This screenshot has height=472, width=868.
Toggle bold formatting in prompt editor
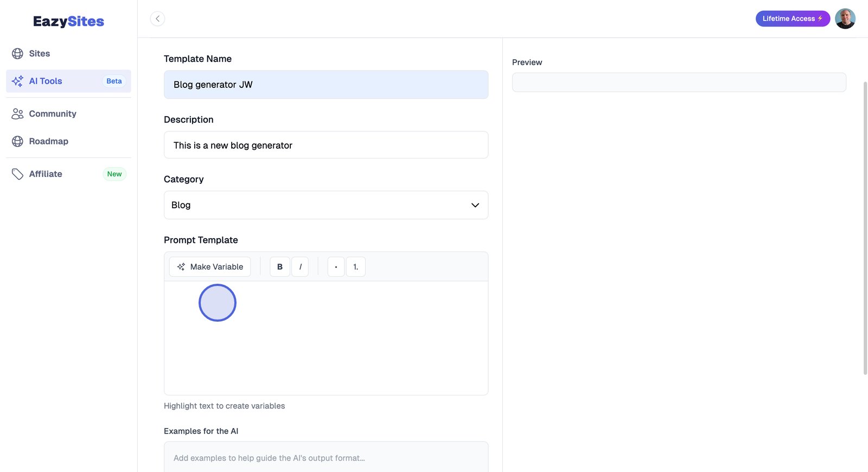click(280, 267)
